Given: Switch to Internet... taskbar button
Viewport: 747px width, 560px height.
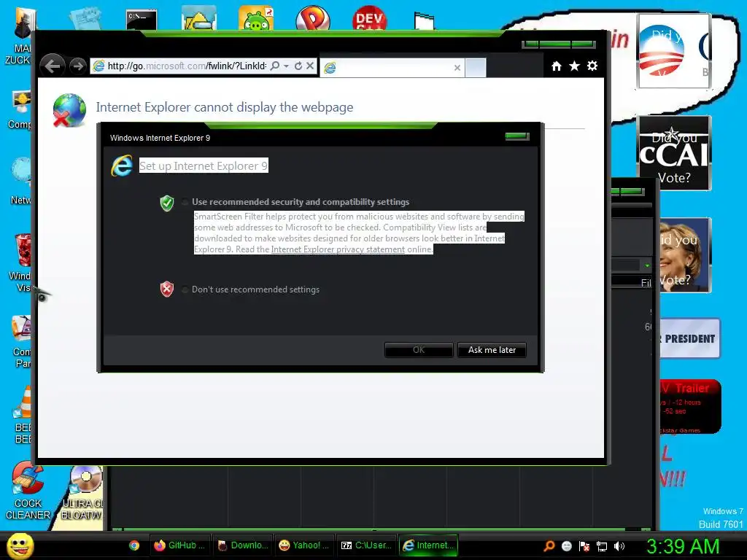Looking at the screenshot, I should point(428,545).
